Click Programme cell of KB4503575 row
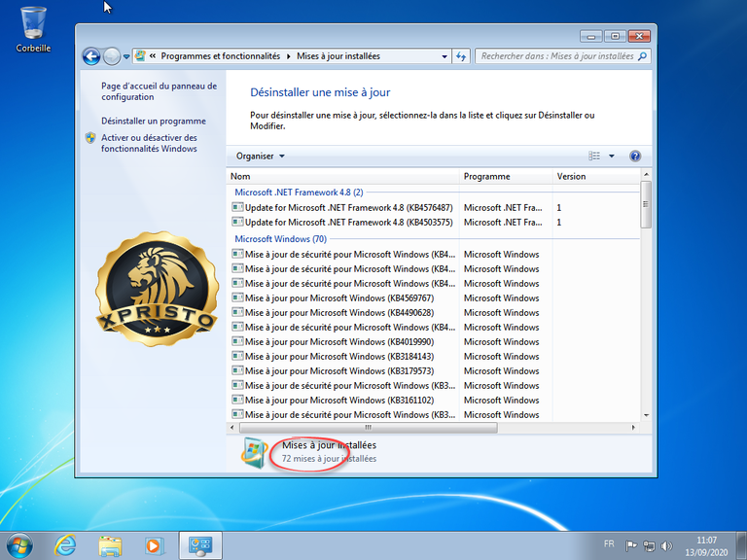Image resolution: width=747 pixels, height=560 pixels. click(503, 223)
